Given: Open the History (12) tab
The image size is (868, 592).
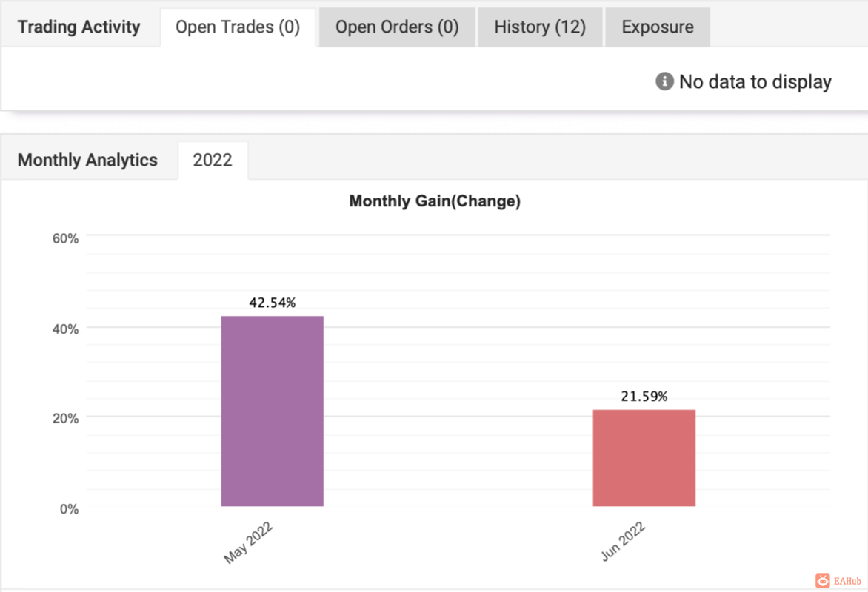Looking at the screenshot, I should 540,27.
